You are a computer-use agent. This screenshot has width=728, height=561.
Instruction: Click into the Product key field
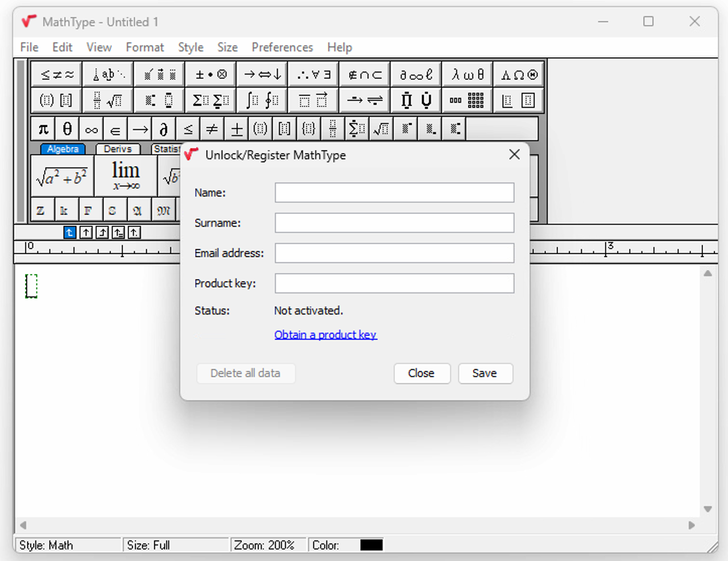click(395, 283)
